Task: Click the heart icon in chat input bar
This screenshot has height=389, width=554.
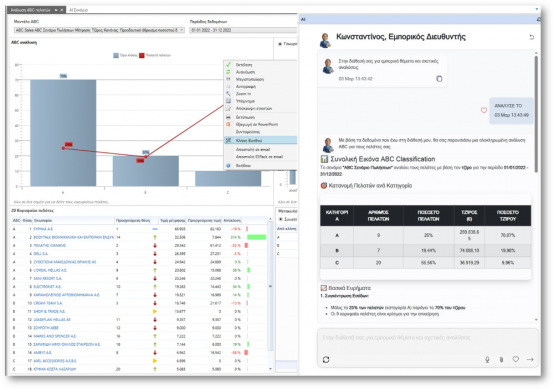Action: 516,359
